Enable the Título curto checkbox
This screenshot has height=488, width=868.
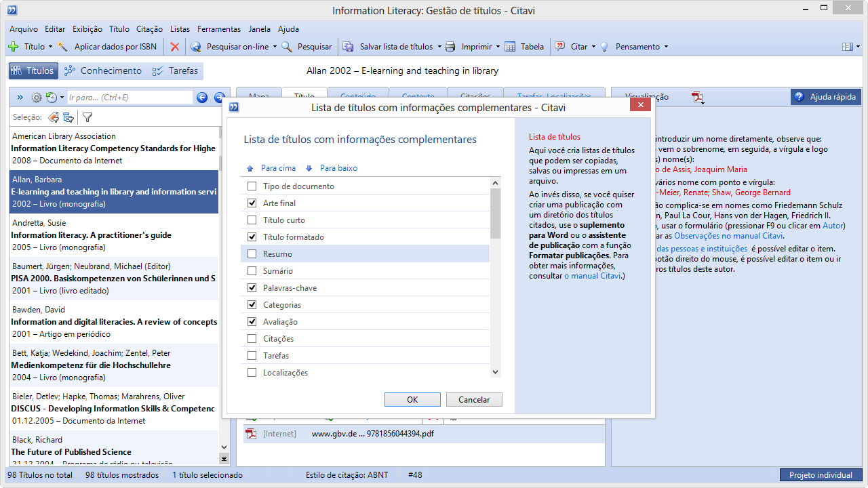coord(252,220)
